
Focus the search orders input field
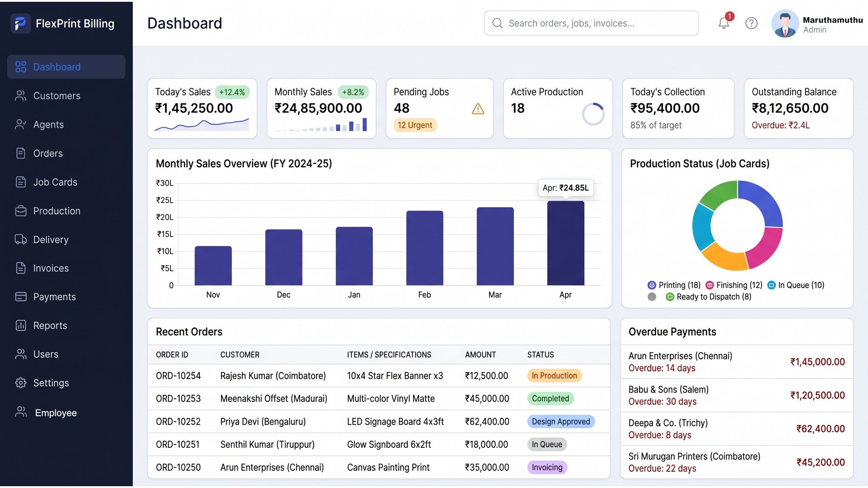(x=591, y=23)
